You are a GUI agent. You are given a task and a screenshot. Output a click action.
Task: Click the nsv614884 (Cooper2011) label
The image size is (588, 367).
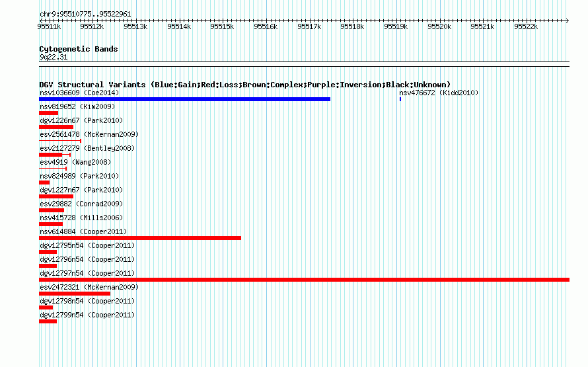coord(83,231)
